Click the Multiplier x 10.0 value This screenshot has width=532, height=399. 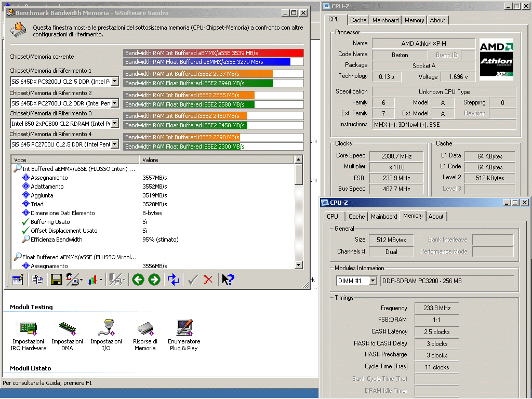(396, 167)
